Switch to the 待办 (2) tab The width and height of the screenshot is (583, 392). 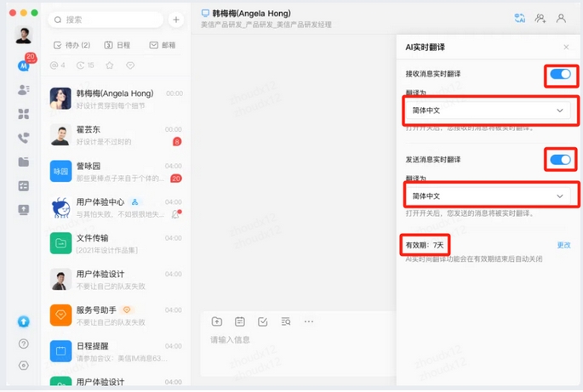tap(72, 45)
